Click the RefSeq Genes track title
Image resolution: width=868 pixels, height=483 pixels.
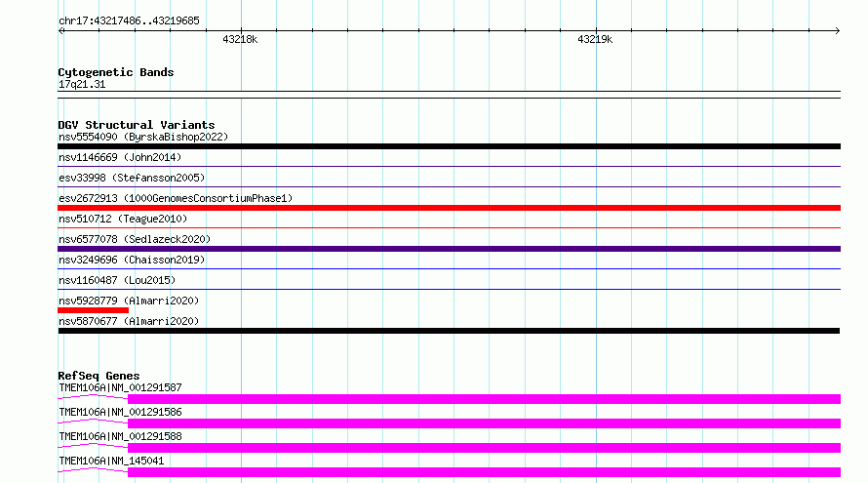(99, 376)
